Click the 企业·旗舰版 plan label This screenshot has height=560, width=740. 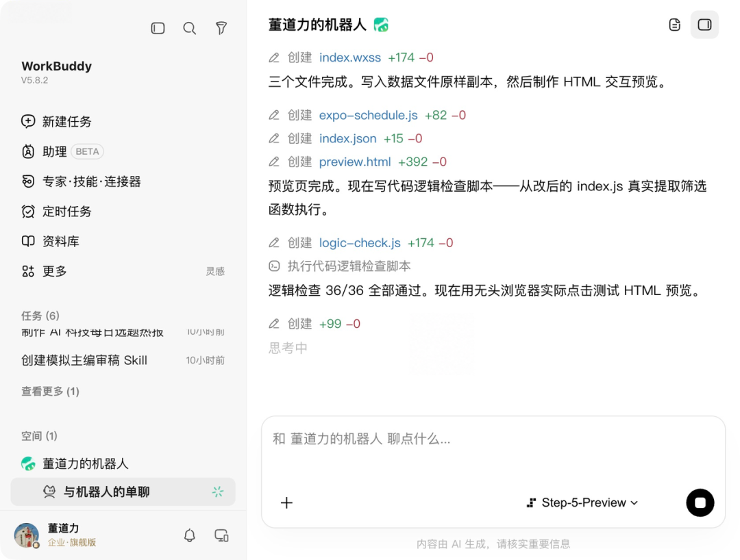pyautogui.click(x=72, y=542)
